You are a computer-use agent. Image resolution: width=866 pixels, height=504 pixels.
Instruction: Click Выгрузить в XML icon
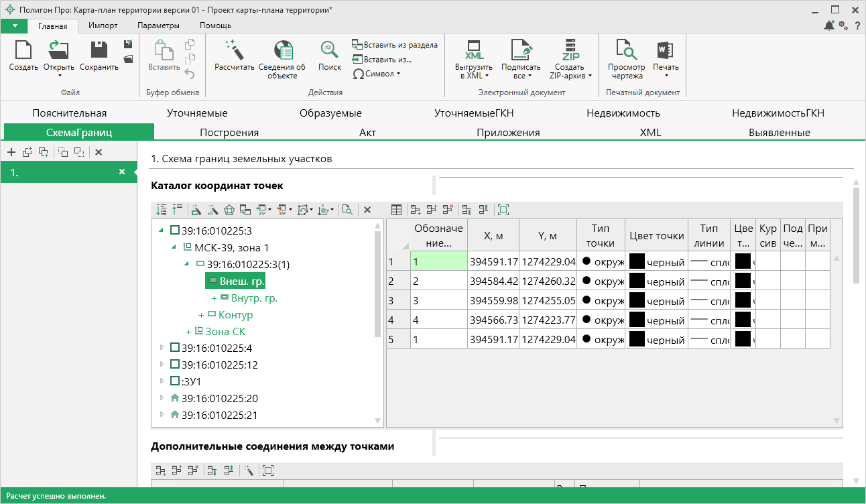click(474, 50)
